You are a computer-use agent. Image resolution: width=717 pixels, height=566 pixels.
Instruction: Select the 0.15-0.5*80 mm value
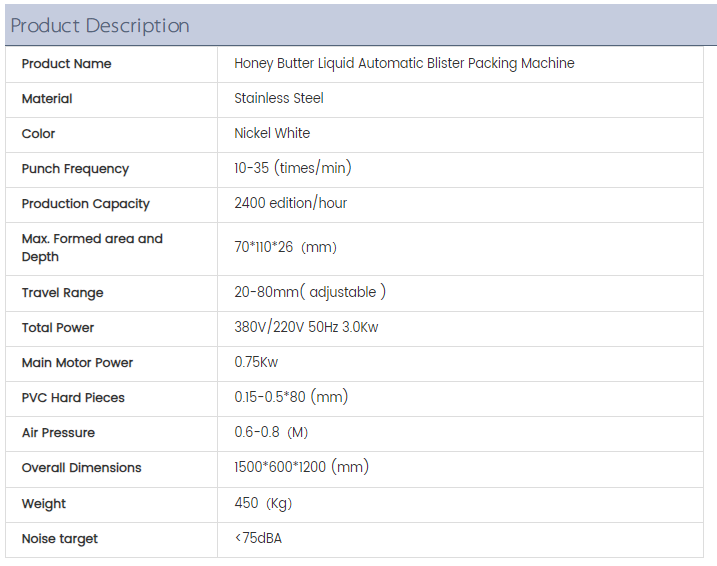point(290,397)
